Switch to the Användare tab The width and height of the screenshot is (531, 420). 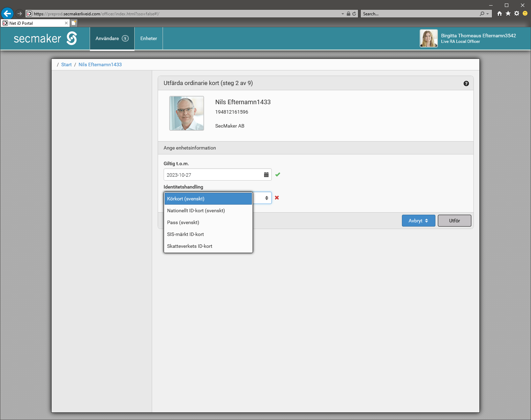112,38
